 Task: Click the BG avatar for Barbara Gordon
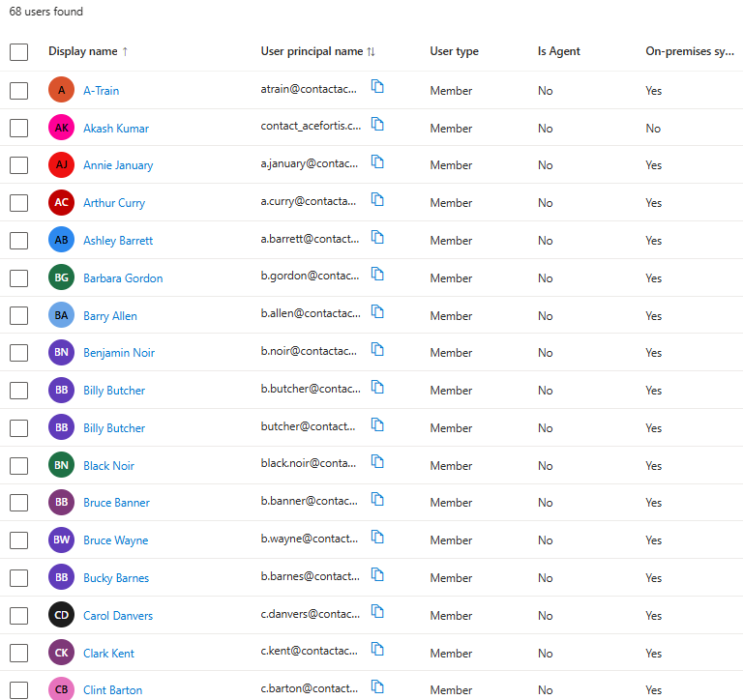tap(62, 277)
